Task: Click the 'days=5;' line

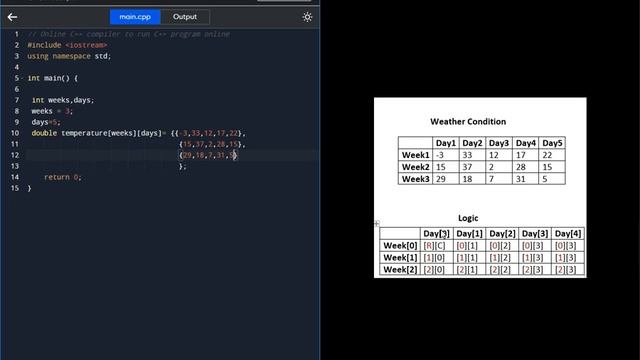Action: point(46,122)
